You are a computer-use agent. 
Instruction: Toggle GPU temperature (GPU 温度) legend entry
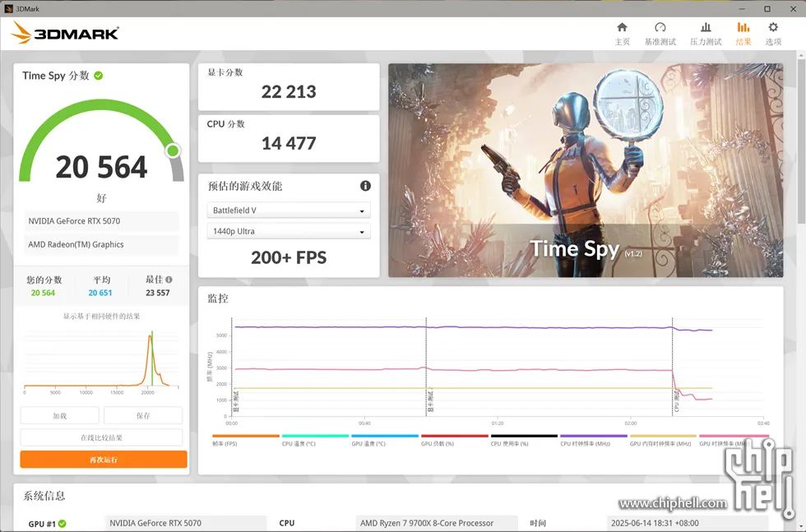coord(385,440)
